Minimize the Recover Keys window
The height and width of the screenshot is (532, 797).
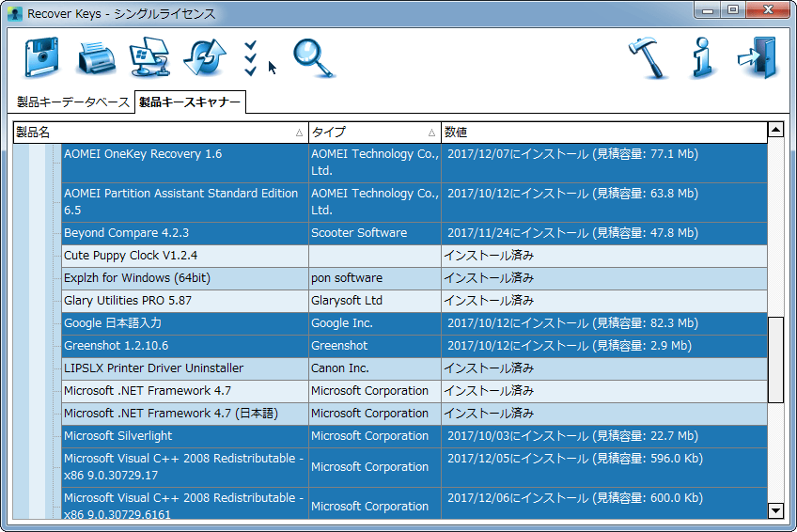[x=707, y=9]
